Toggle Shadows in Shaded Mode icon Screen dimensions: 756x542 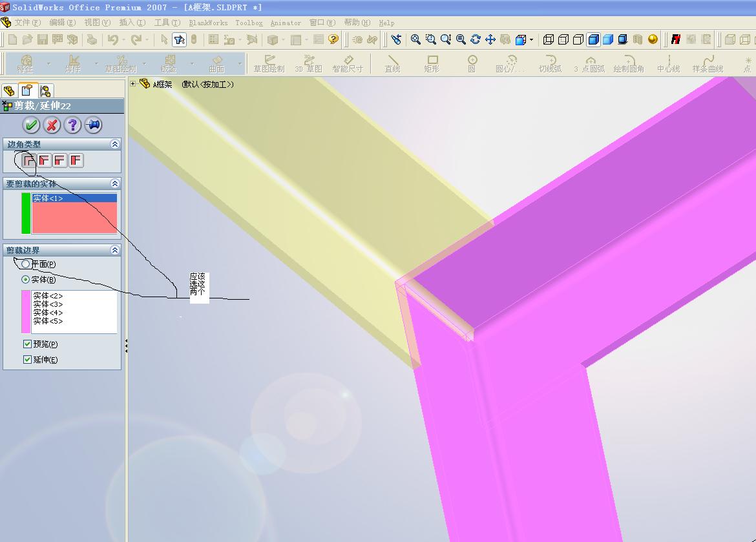[x=622, y=39]
